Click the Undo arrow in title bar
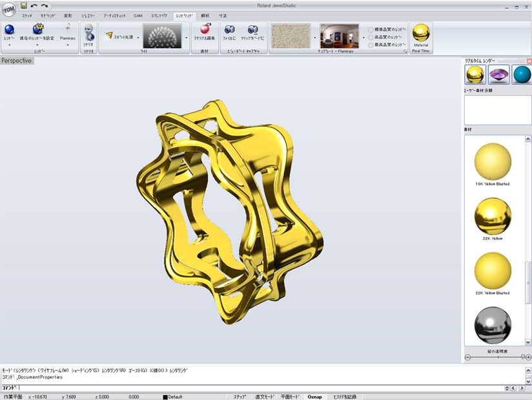532x400 pixels. [34, 5]
